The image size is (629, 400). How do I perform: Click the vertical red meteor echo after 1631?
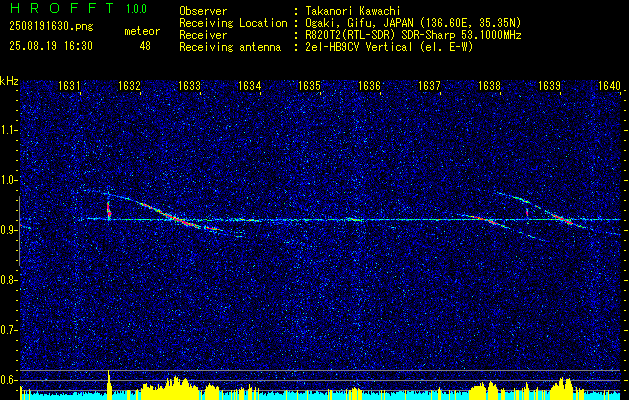pyautogui.click(x=109, y=209)
